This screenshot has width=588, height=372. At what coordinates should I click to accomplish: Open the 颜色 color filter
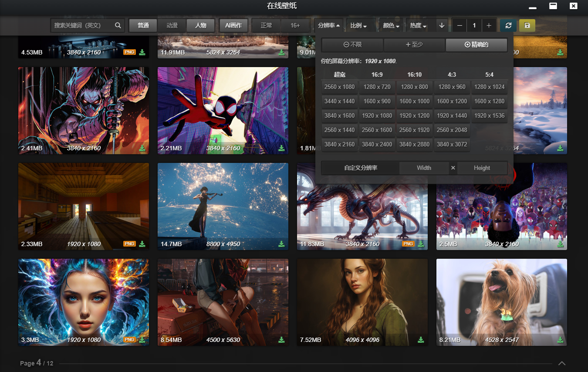point(391,26)
